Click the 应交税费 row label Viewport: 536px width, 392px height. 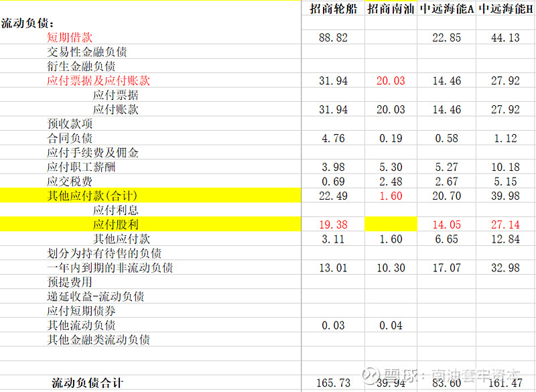(x=70, y=181)
